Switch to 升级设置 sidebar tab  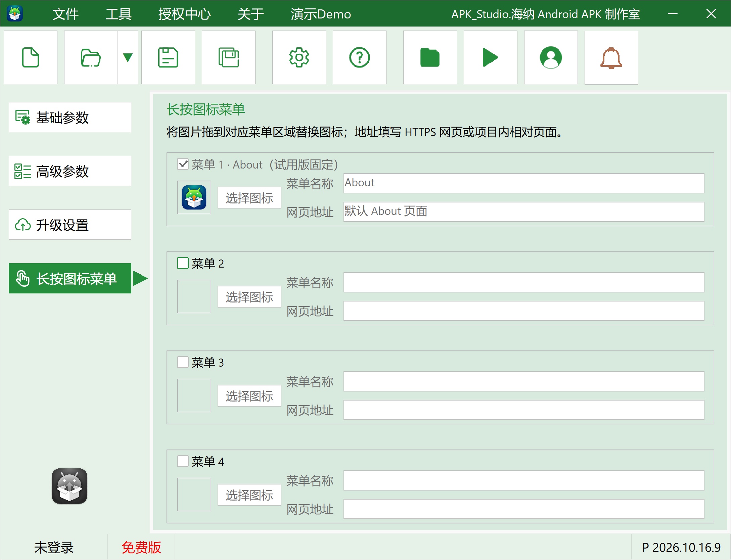point(70,225)
